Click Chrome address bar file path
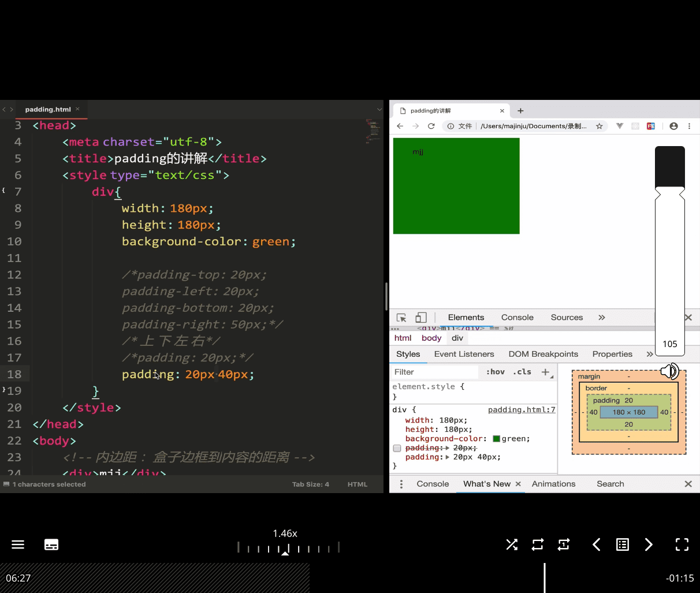The width and height of the screenshot is (700, 593). [x=533, y=126]
